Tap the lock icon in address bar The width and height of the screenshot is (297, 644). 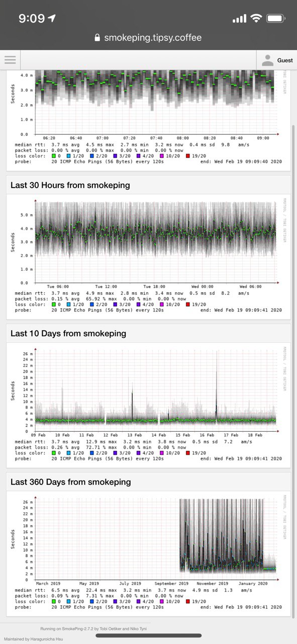tap(97, 38)
